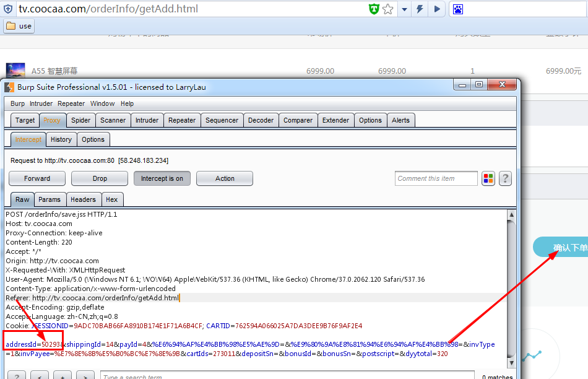Open the proxy Options sub-tab
This screenshot has width=588, height=379.
click(x=93, y=139)
